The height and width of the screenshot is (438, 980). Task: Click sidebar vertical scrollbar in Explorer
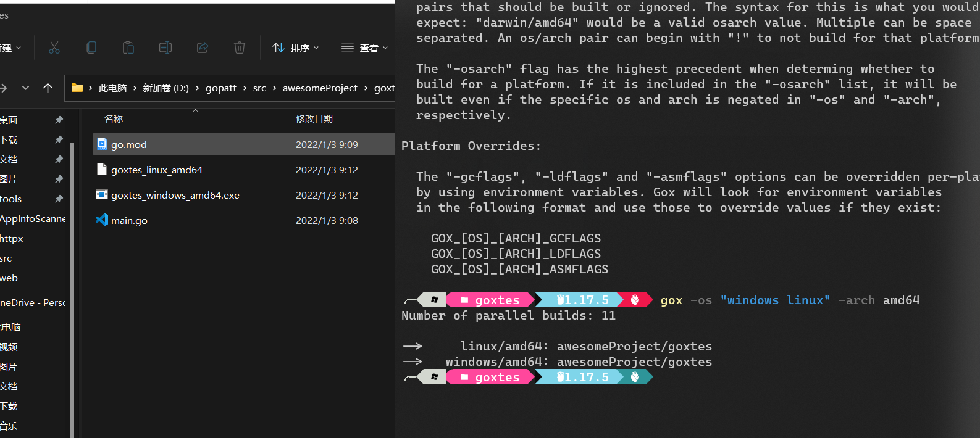pyautogui.click(x=72, y=290)
